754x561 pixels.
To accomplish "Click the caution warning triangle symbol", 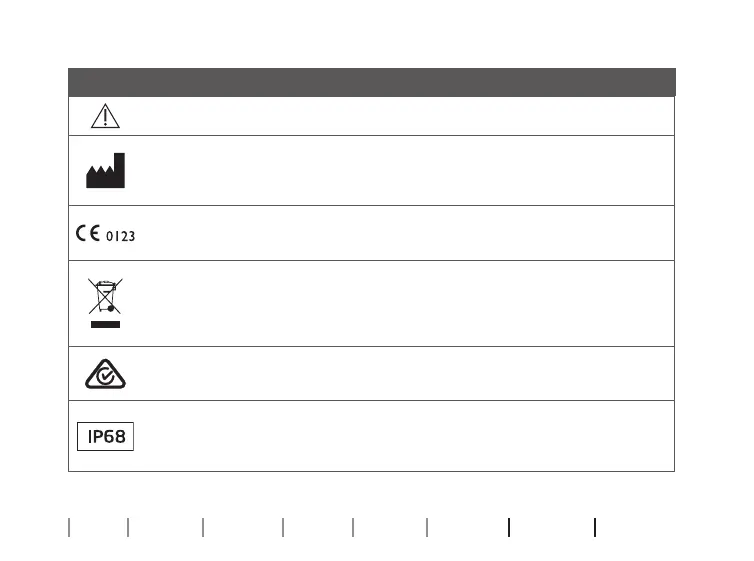I will click(x=105, y=116).
